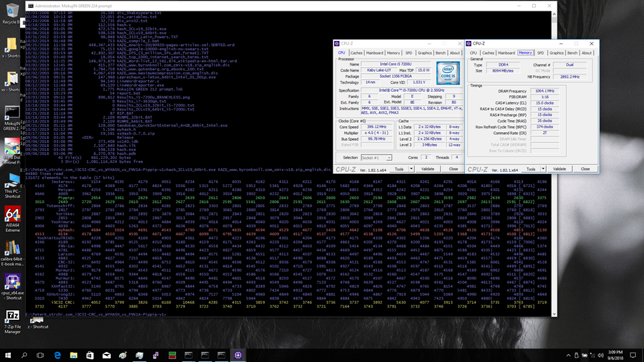The width and height of the screenshot is (644, 362).
Task: Click Close button in left CPU-Z window
Action: [x=453, y=169]
